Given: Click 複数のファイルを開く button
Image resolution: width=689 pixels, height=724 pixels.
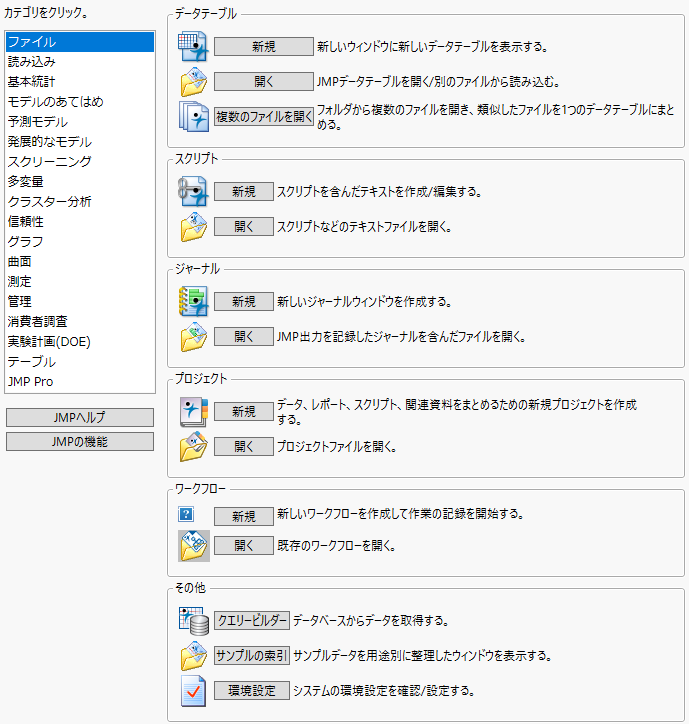Looking at the screenshot, I should (264, 116).
